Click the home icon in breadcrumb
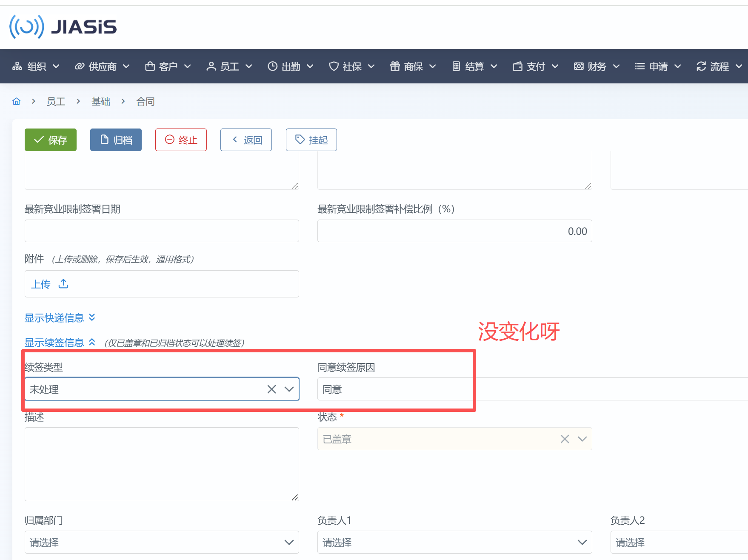The width and height of the screenshot is (748, 560). coord(17,101)
